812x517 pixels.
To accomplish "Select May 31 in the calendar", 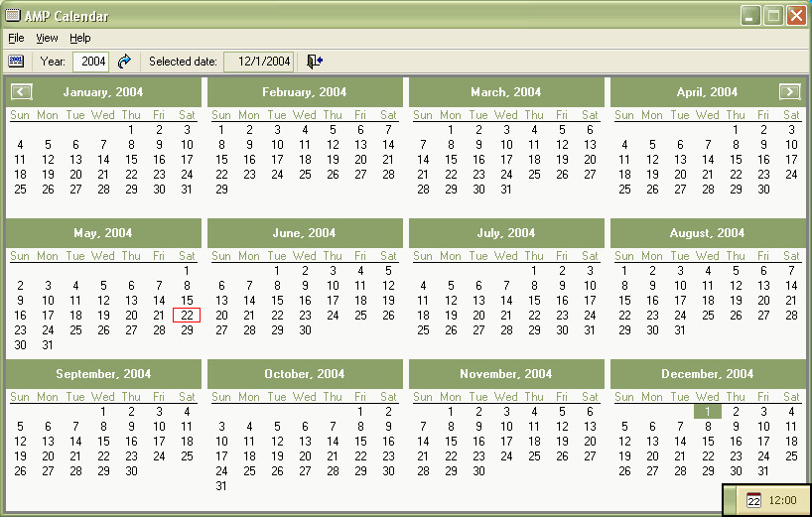I will (x=48, y=345).
